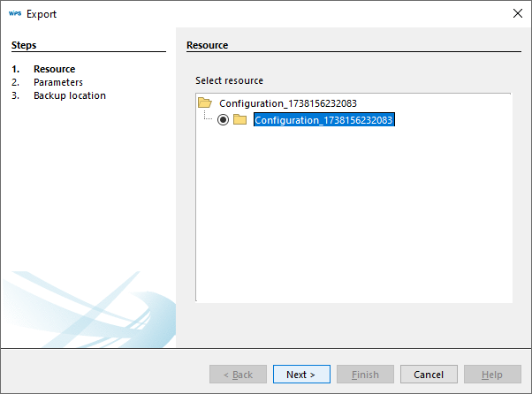Select the Parameters step in Steps list
The width and height of the screenshot is (532, 394).
click(58, 82)
